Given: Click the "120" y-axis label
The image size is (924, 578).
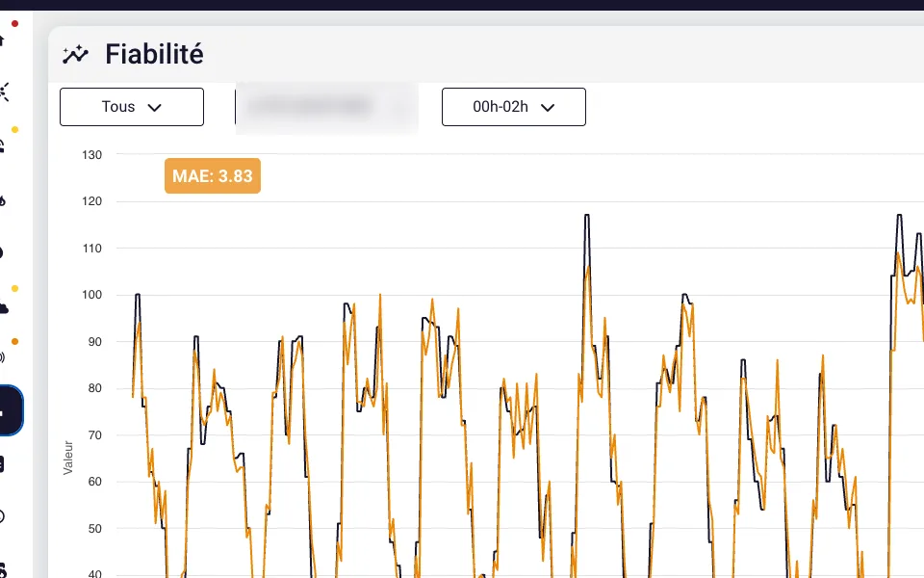Looking at the screenshot, I should point(92,201).
